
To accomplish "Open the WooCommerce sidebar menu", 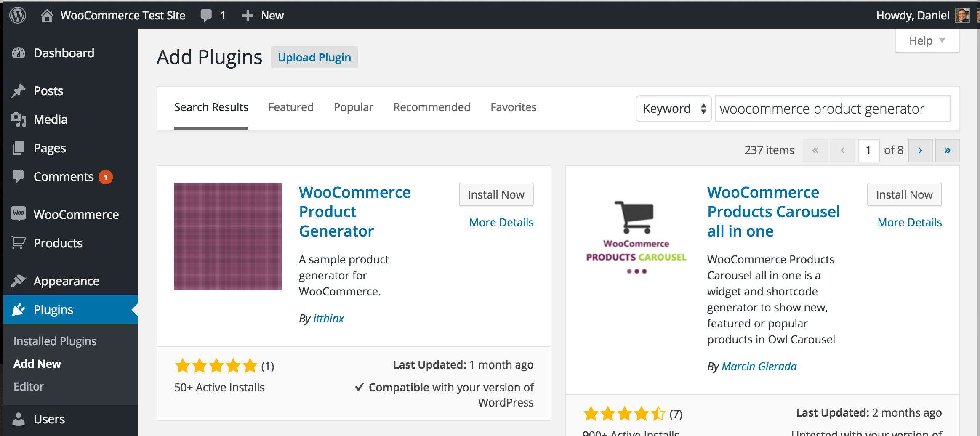I will 76,215.
